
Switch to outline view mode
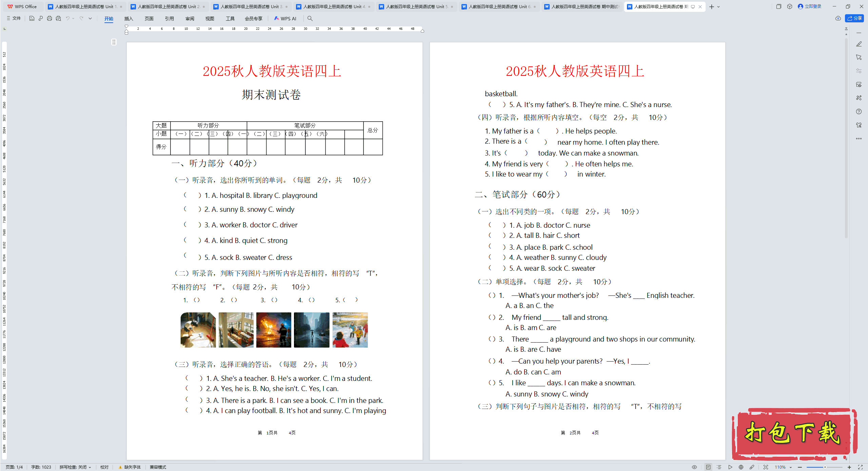point(719,467)
